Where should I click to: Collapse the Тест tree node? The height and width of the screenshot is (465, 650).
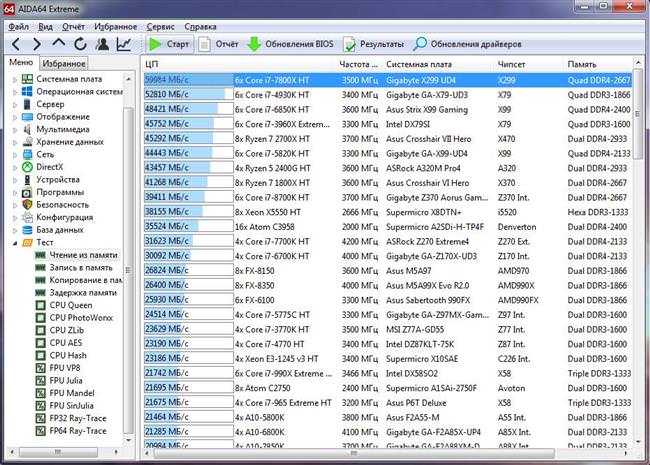pyautogui.click(x=15, y=243)
